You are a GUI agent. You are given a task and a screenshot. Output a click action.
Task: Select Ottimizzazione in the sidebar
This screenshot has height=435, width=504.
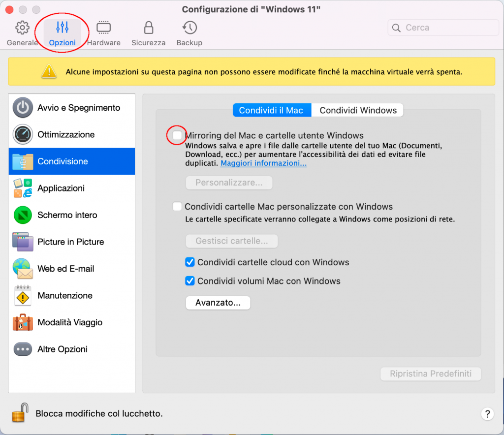coord(72,134)
